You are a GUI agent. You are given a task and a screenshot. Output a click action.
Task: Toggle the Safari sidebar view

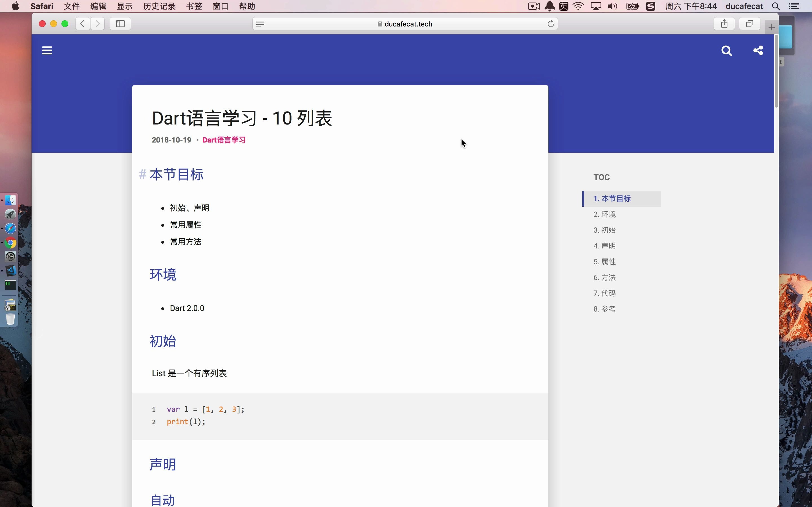point(120,23)
